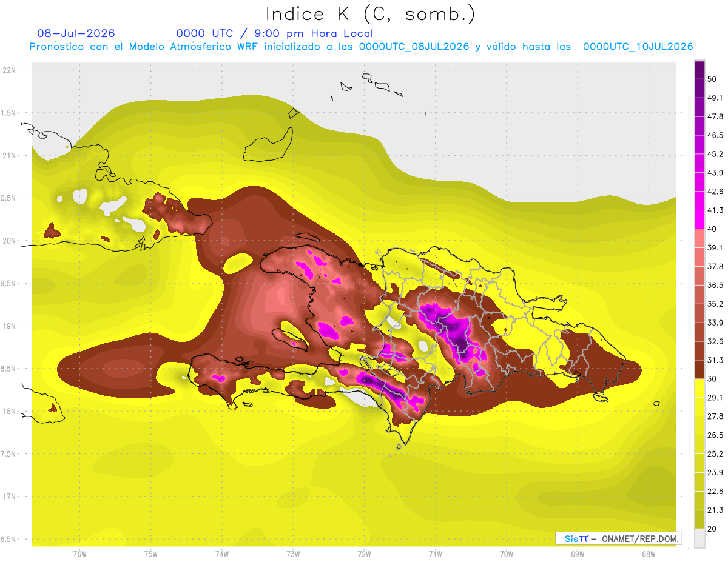Click the colorbar value label "40"
The height and width of the screenshot is (562, 728).
712,229
